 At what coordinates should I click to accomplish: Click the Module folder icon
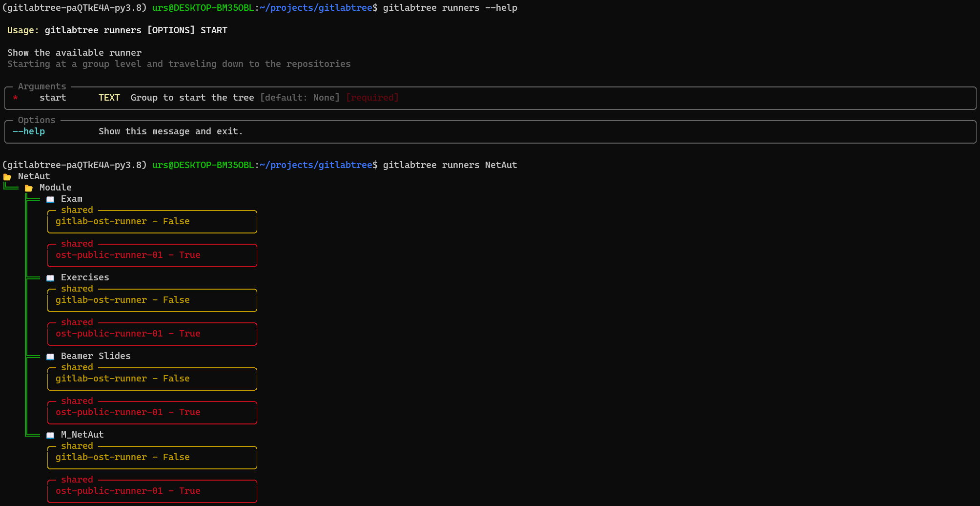(29, 187)
